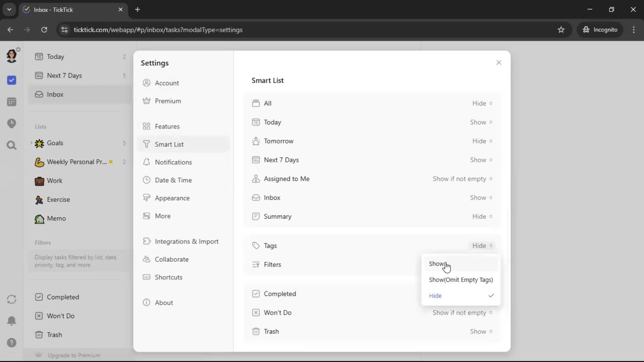Viewport: 644px width, 362px height.
Task: Click the user avatar profile picture
Action: click(12, 56)
